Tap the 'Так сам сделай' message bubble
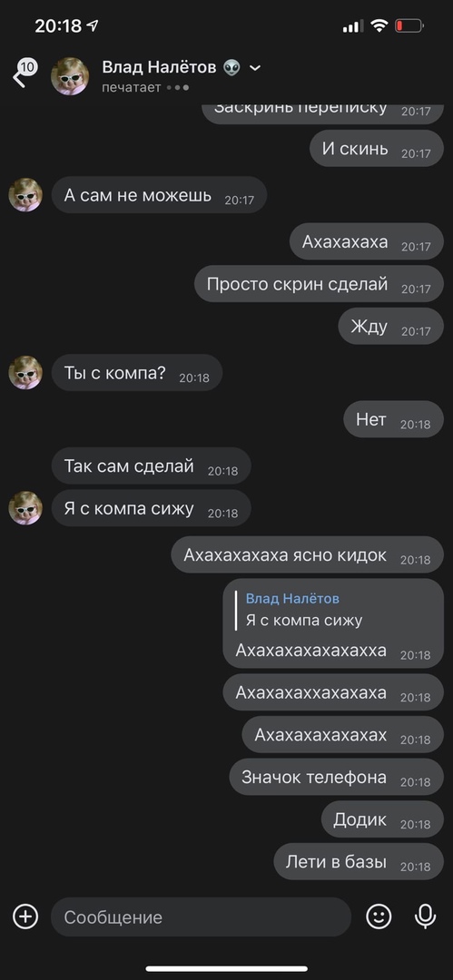 coord(152,465)
